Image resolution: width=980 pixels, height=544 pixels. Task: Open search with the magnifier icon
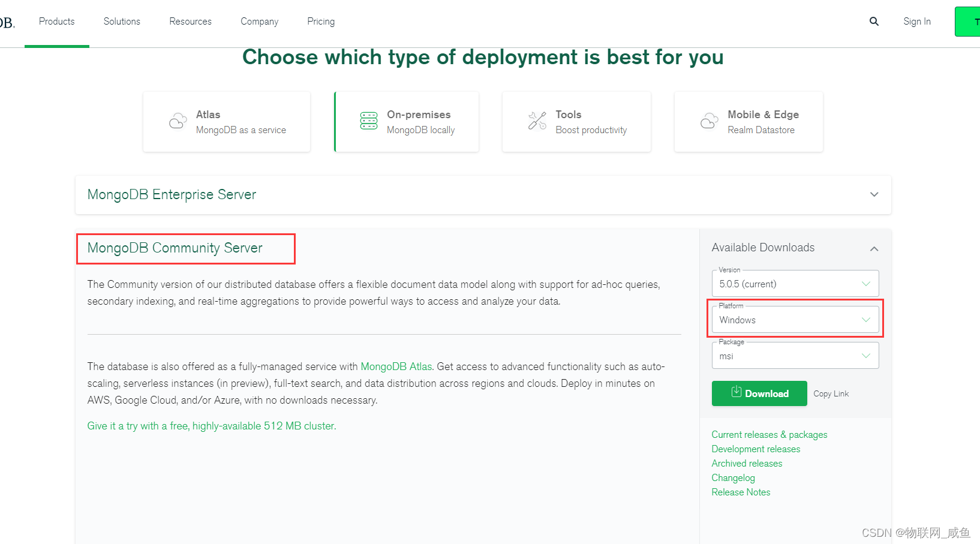tap(873, 21)
